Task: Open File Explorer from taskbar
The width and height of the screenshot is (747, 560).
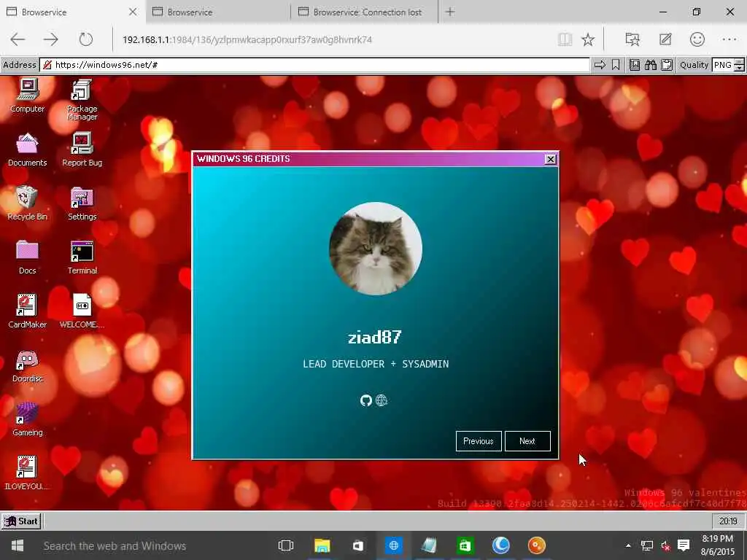Action: (322, 545)
